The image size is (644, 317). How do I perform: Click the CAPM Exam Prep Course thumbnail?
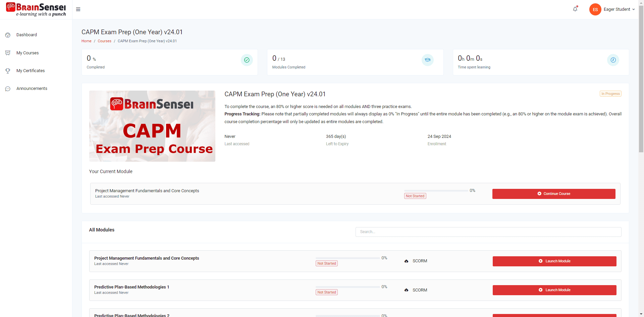tap(152, 126)
